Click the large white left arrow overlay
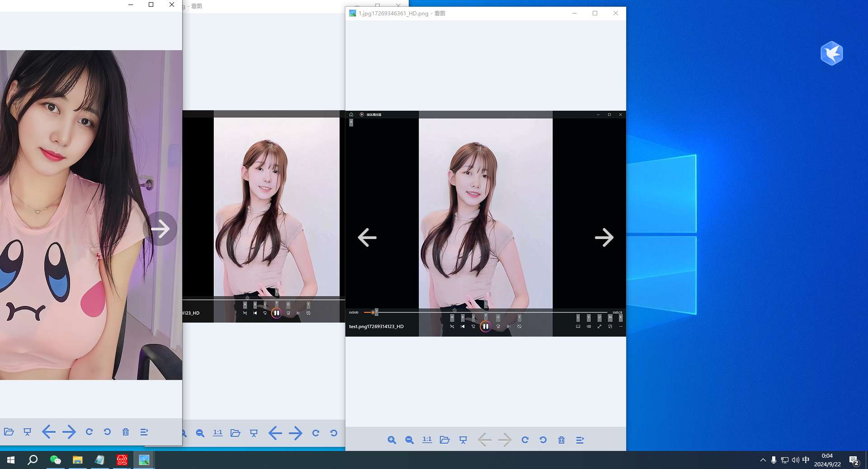The height and width of the screenshot is (469, 868). coord(367,237)
